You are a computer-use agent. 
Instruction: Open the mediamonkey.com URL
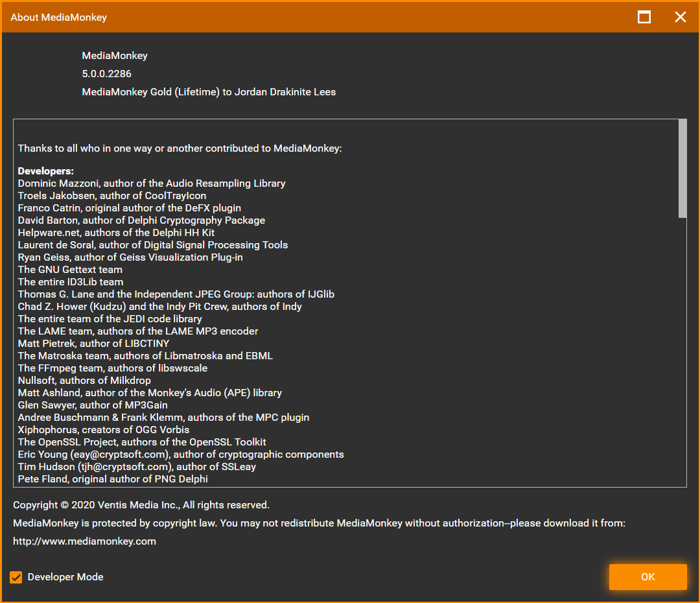click(x=84, y=541)
